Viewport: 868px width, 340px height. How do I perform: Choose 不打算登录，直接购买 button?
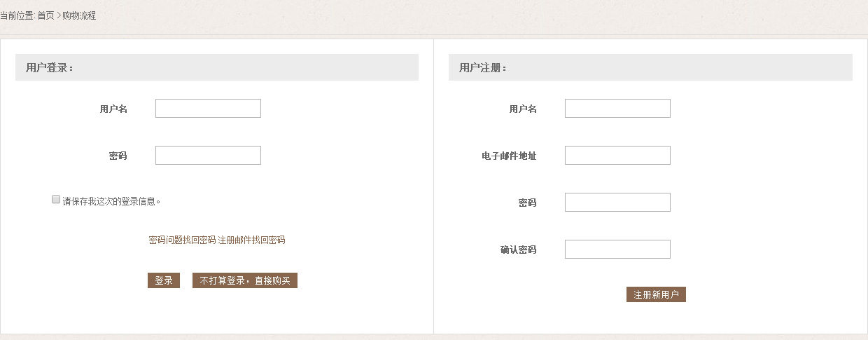click(x=245, y=280)
